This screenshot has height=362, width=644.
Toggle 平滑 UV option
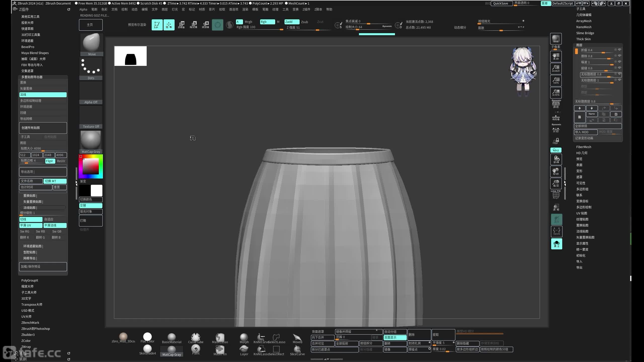coord(31,225)
